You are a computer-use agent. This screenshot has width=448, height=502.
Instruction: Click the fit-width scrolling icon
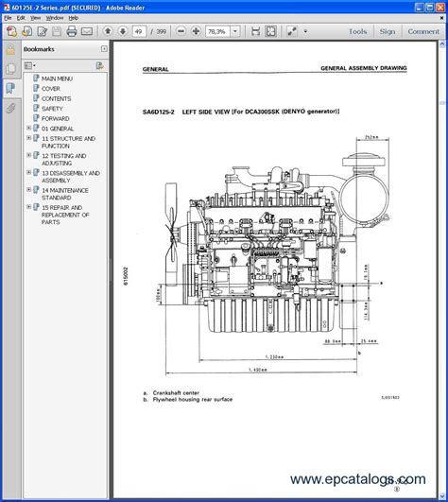pos(255,31)
